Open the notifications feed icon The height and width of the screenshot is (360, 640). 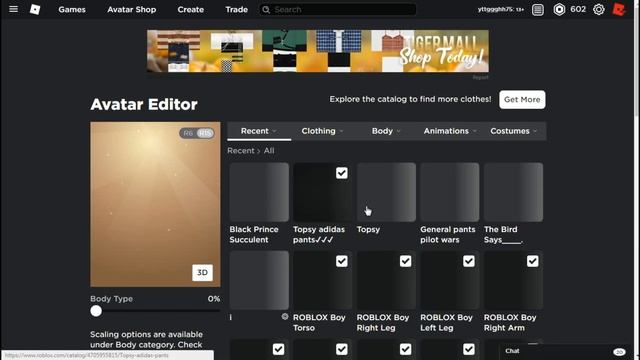click(x=538, y=10)
